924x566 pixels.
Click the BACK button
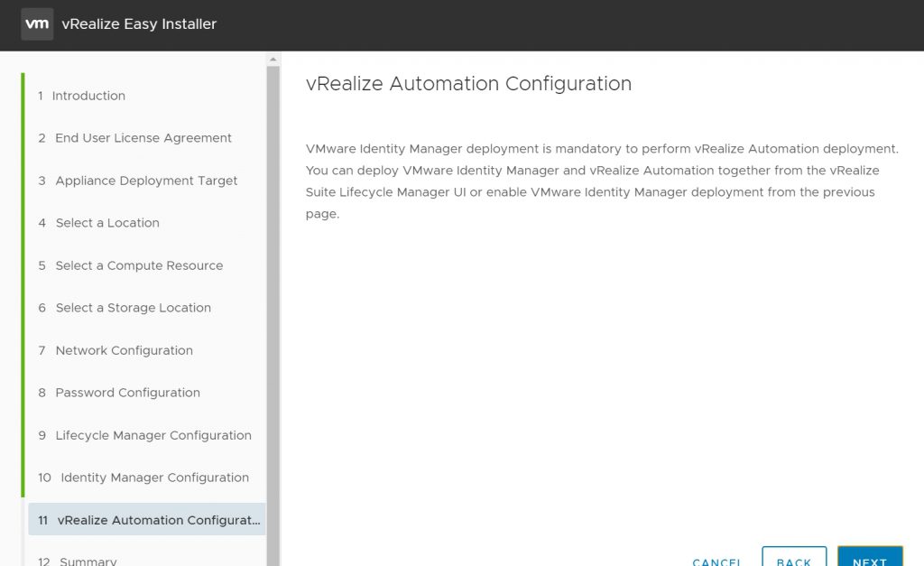(x=794, y=557)
